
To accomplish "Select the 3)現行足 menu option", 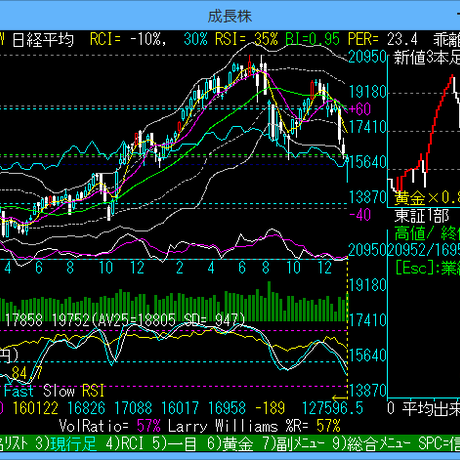I will [66, 444].
